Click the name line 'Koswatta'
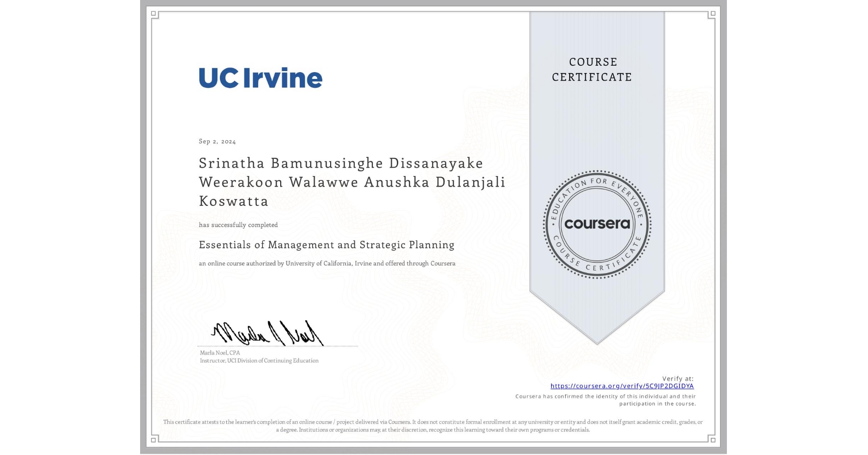This screenshot has width=868, height=455. pyautogui.click(x=234, y=201)
